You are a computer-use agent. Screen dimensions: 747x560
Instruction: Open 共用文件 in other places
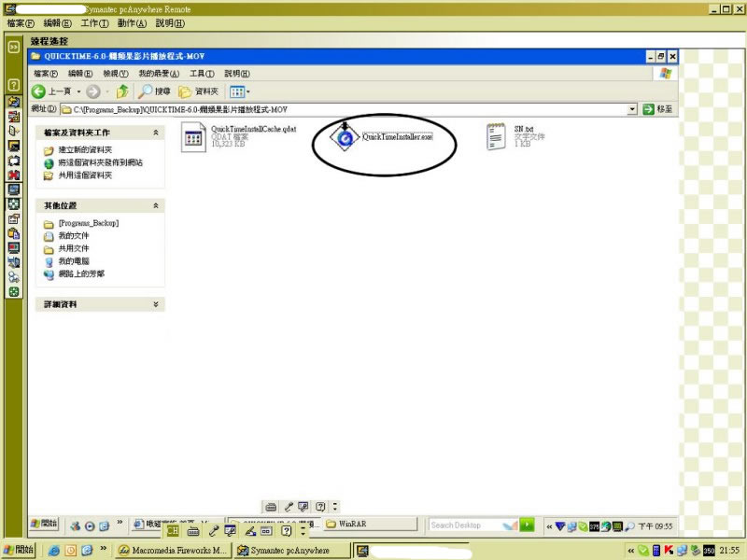pos(74,248)
